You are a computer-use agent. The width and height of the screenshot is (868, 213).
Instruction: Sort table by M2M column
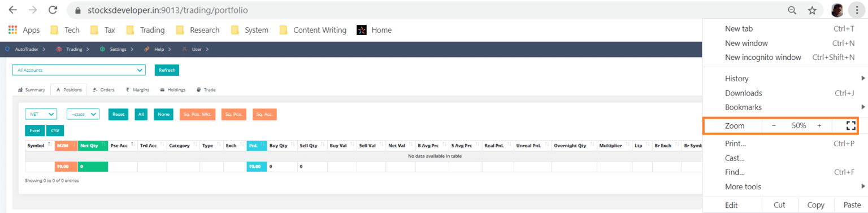(66, 145)
